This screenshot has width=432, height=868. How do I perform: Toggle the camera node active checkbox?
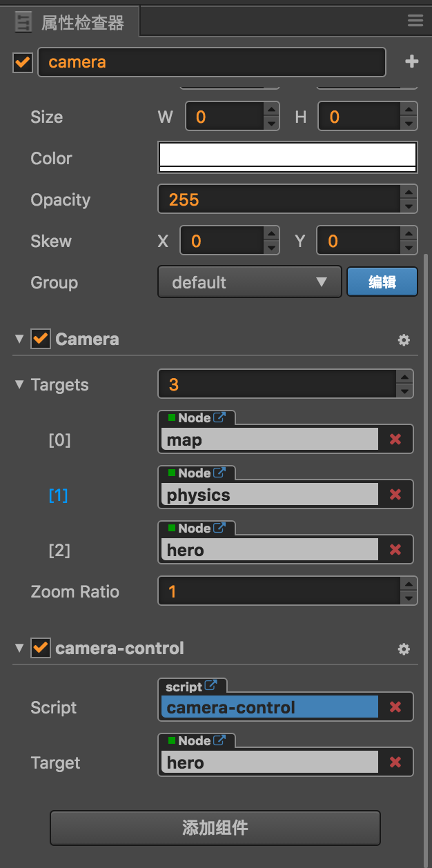(x=23, y=62)
